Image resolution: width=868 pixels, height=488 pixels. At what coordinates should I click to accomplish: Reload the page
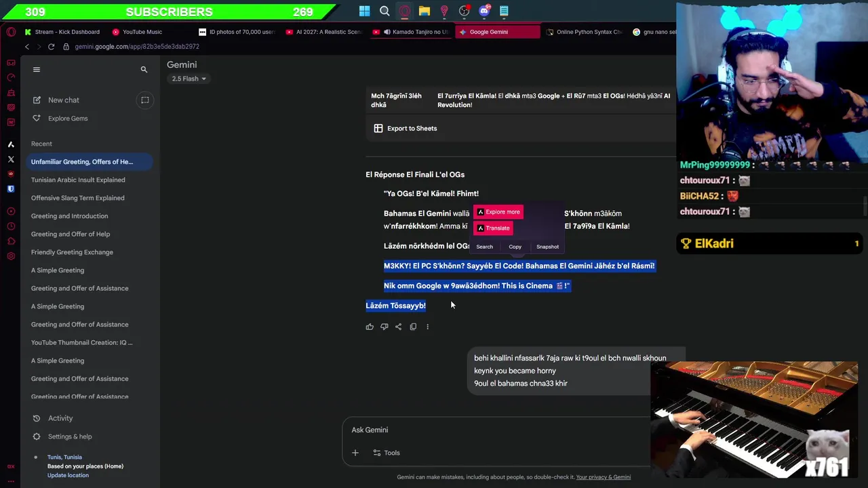(51, 46)
